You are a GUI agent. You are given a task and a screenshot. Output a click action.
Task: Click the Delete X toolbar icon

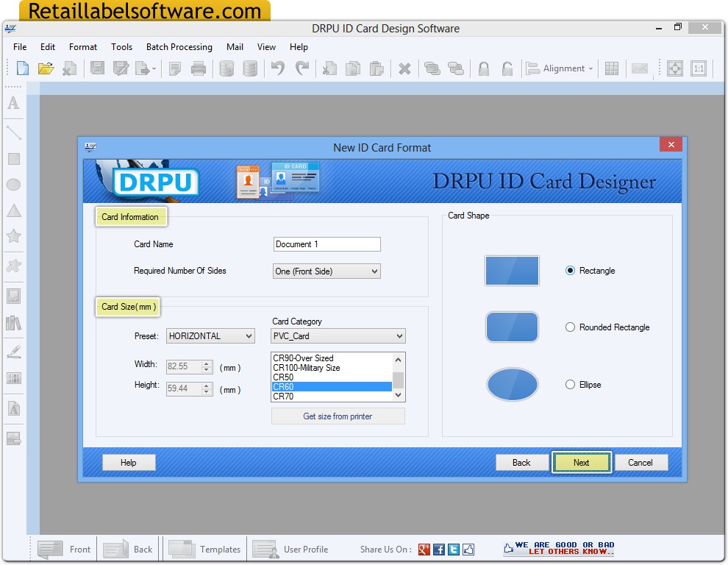(x=404, y=68)
